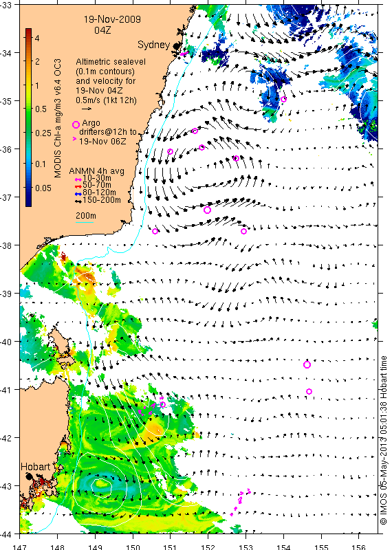Click the latitude axis label '-39'
This screenshot has width=392, height=550.
pos(6,294)
